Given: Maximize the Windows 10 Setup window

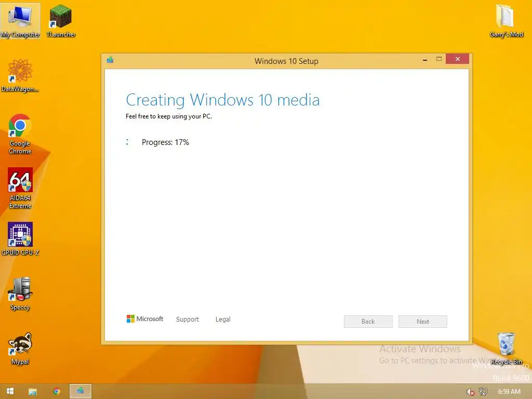Looking at the screenshot, I should pos(438,59).
